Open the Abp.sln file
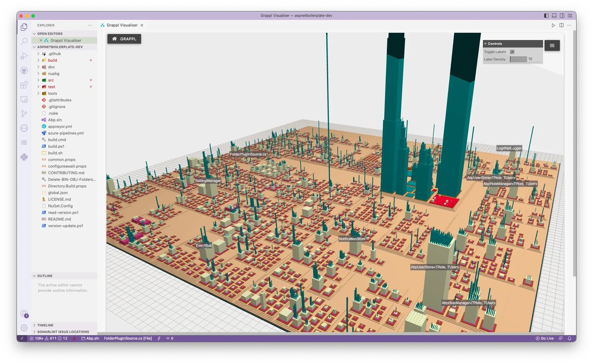Screen dimensions: 593x364 [x=64, y=120]
